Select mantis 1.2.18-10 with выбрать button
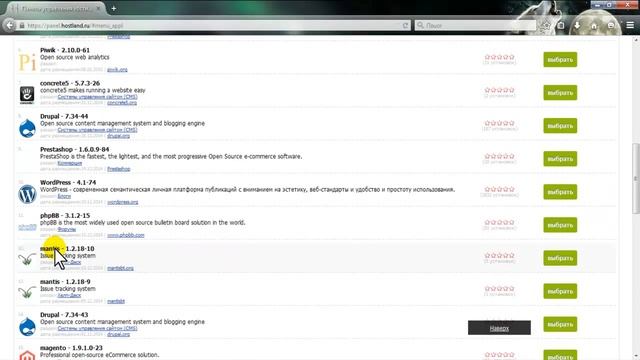Image resolution: width=640 pixels, height=360 pixels. [x=560, y=258]
